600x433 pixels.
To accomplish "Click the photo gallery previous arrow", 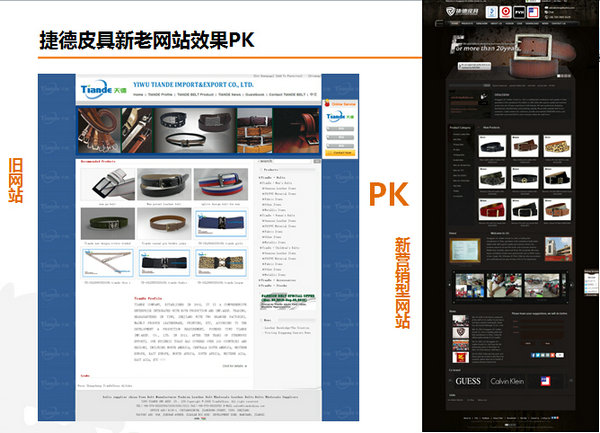I will [450, 285].
